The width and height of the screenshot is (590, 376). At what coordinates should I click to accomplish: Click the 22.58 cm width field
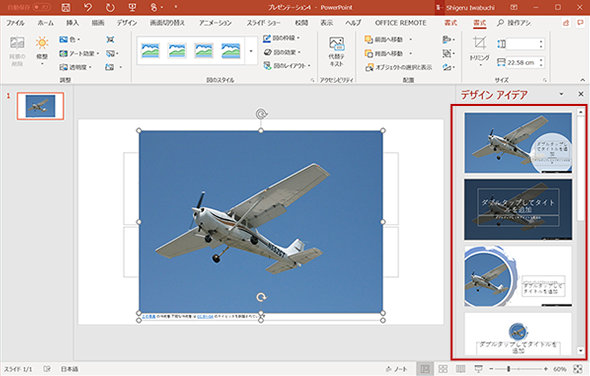522,62
